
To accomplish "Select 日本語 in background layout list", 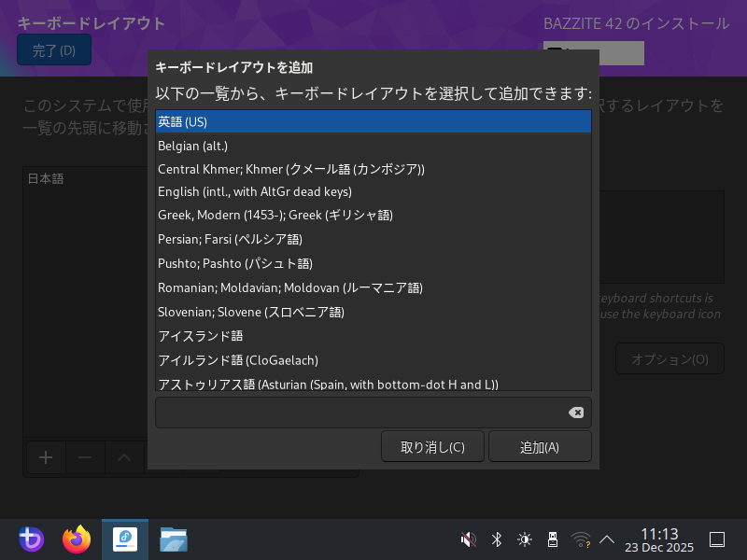I will [46, 178].
